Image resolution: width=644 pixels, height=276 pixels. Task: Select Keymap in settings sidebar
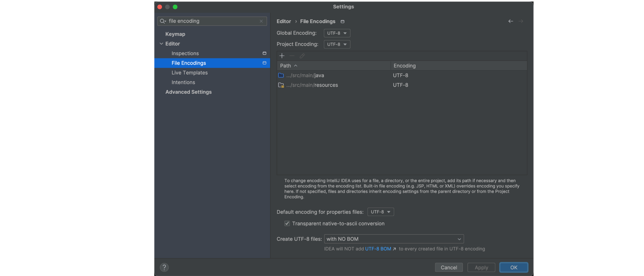click(175, 34)
